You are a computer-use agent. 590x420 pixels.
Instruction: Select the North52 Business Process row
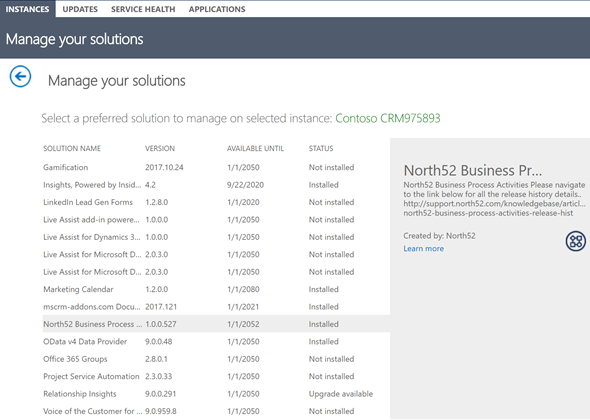pyautogui.click(x=216, y=324)
